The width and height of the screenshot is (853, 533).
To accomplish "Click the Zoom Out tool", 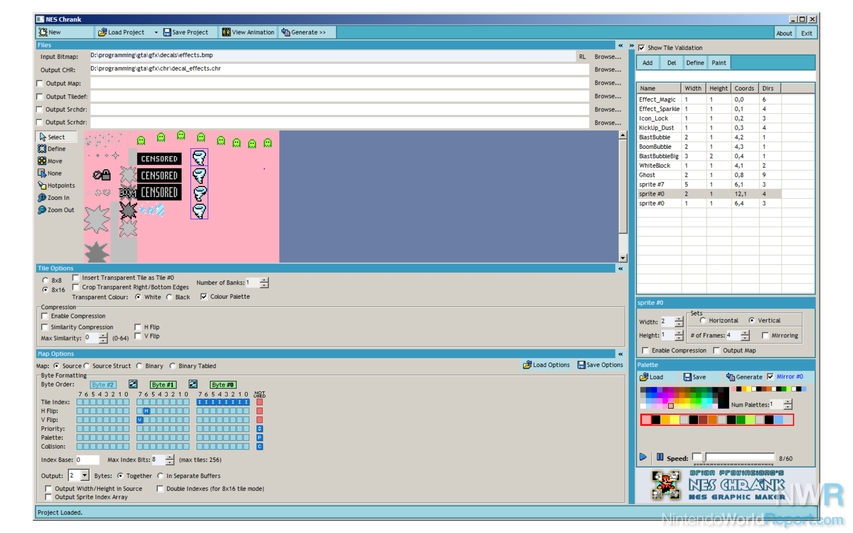I will point(56,209).
